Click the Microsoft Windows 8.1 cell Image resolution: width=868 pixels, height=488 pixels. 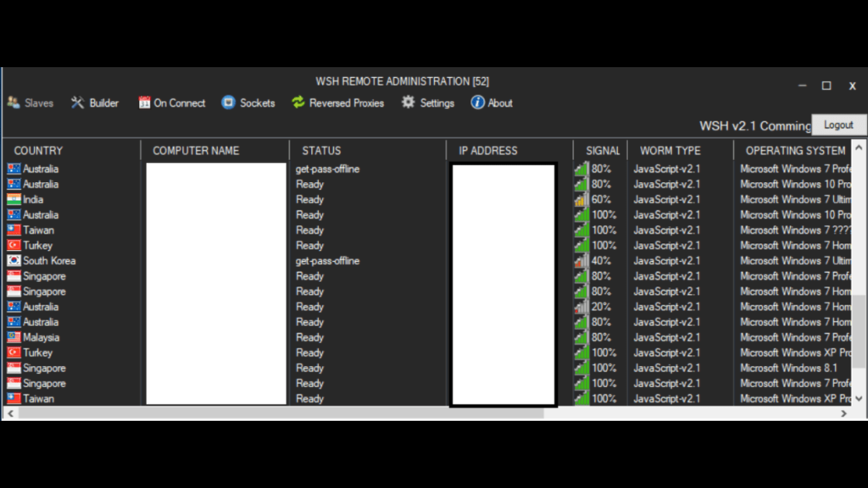click(x=789, y=368)
